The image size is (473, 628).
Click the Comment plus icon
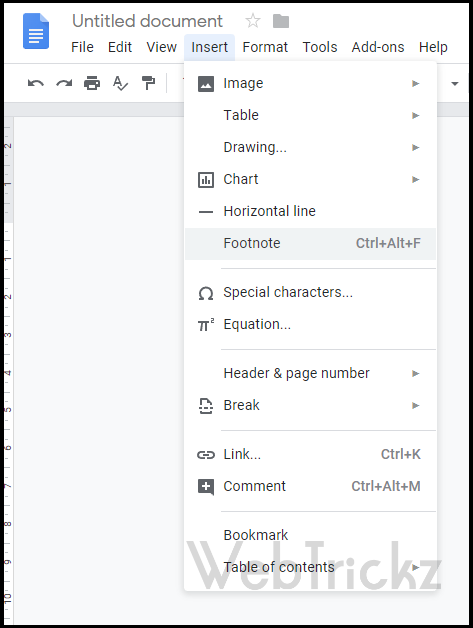[206, 487]
